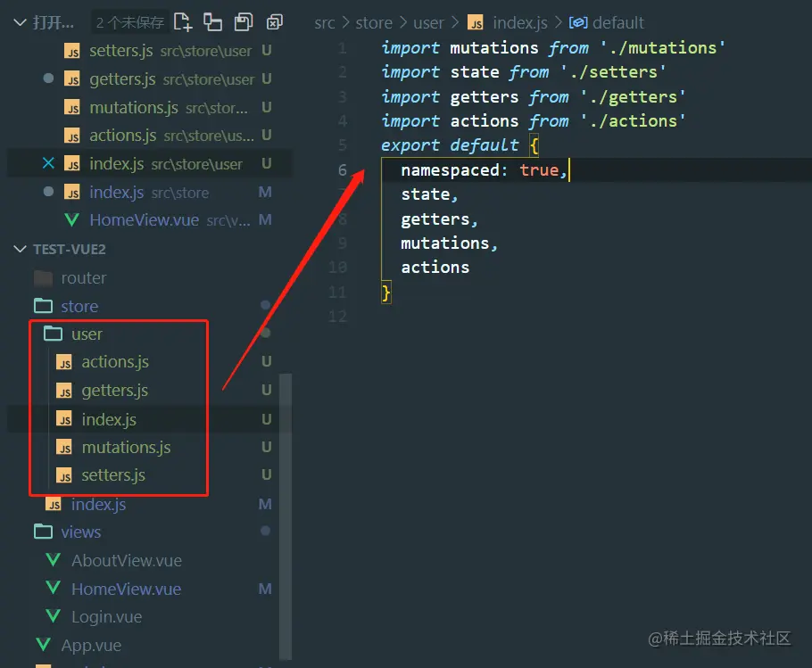Click line number 1 in gutter
812x668 pixels.
point(343,48)
